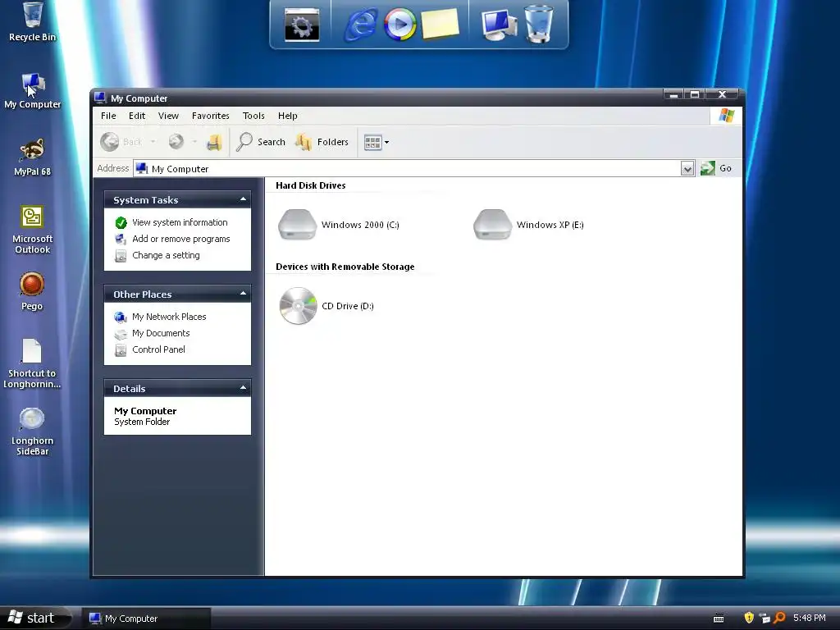Image resolution: width=840 pixels, height=630 pixels.
Task: Maximize the My Computer window
Action: pos(695,94)
